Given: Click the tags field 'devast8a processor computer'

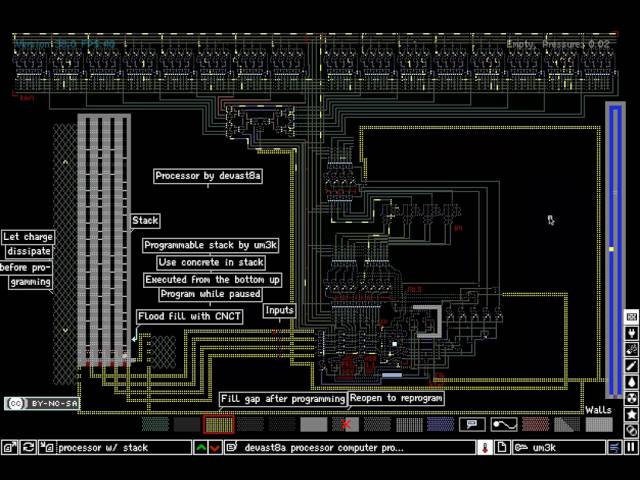Looking at the screenshot, I should (x=357, y=448).
